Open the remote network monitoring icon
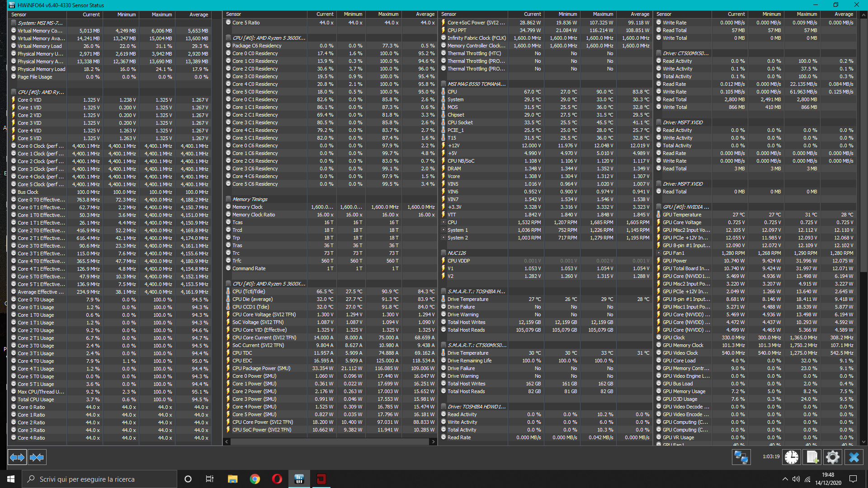Image resolution: width=868 pixels, height=488 pixels. click(741, 457)
